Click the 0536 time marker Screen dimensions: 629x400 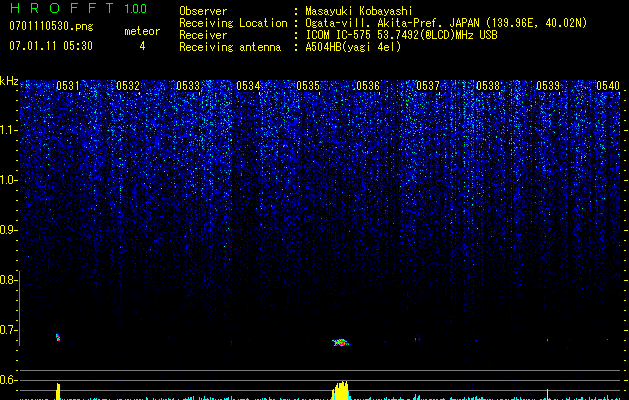[x=368, y=85]
